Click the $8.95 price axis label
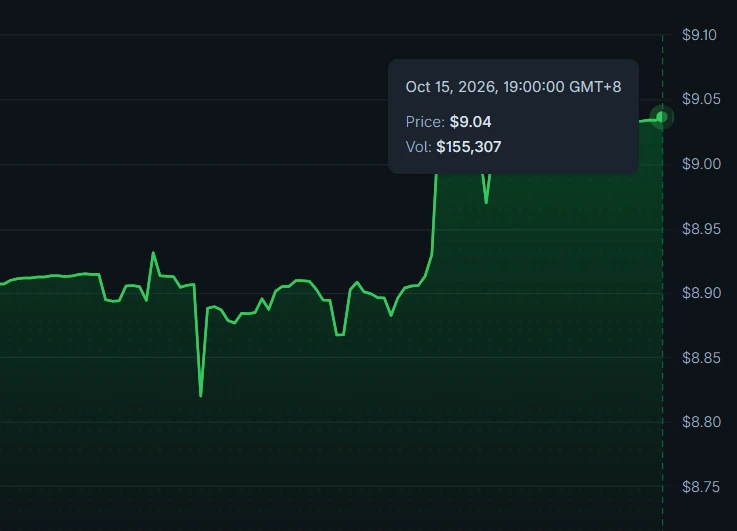Viewport: 737px width, 531px height. pyautogui.click(x=701, y=229)
